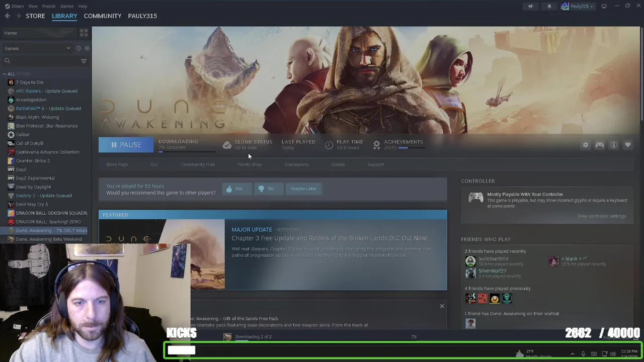Image resolution: width=644 pixels, height=362 pixels.
Task: Open the Store Page link
Action: click(117, 164)
